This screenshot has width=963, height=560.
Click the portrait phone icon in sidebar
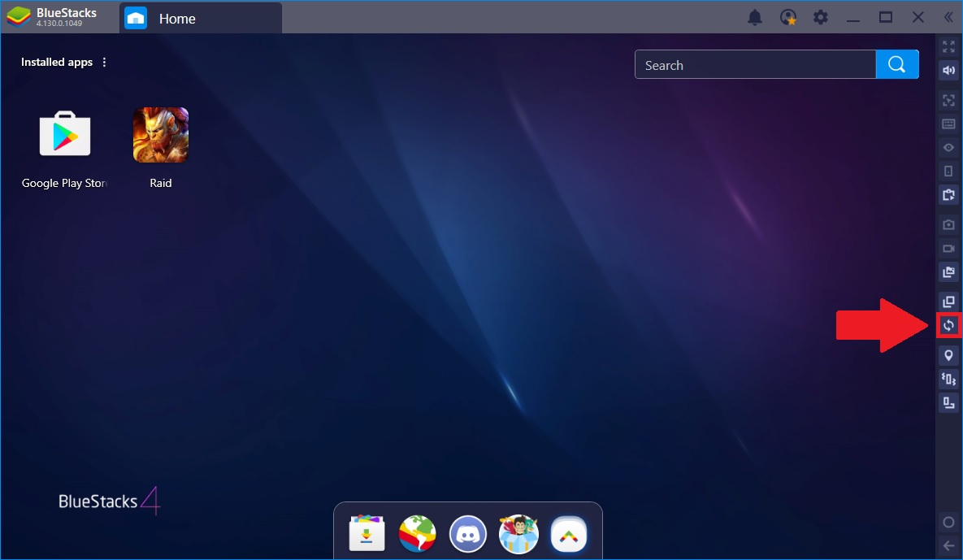pos(948,171)
